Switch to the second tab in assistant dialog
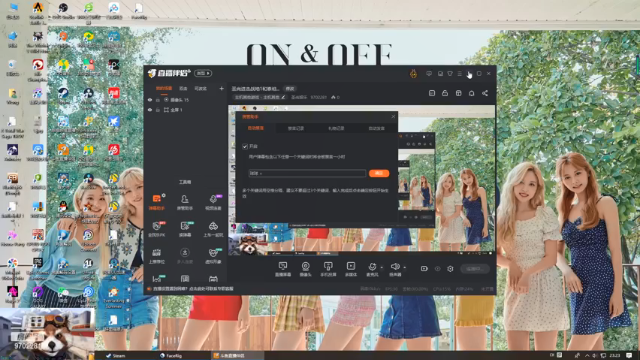Viewport: 640px width, 360px height. pos(296,128)
